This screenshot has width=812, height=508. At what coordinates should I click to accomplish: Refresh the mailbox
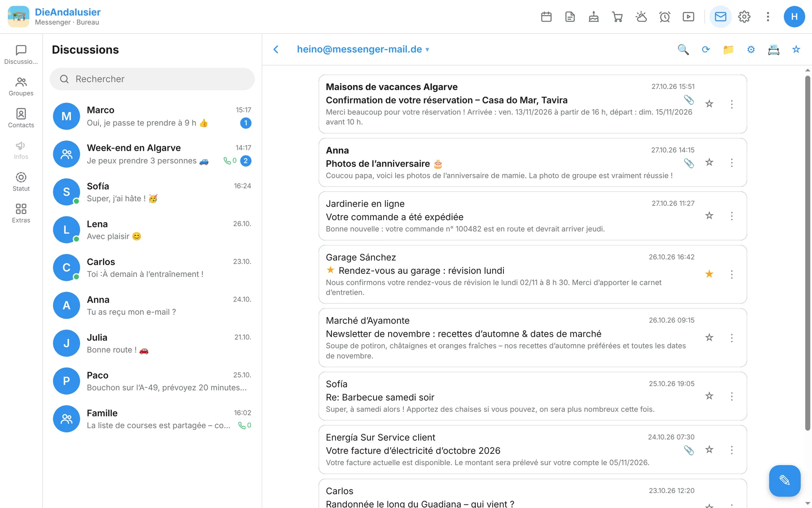[706, 50]
